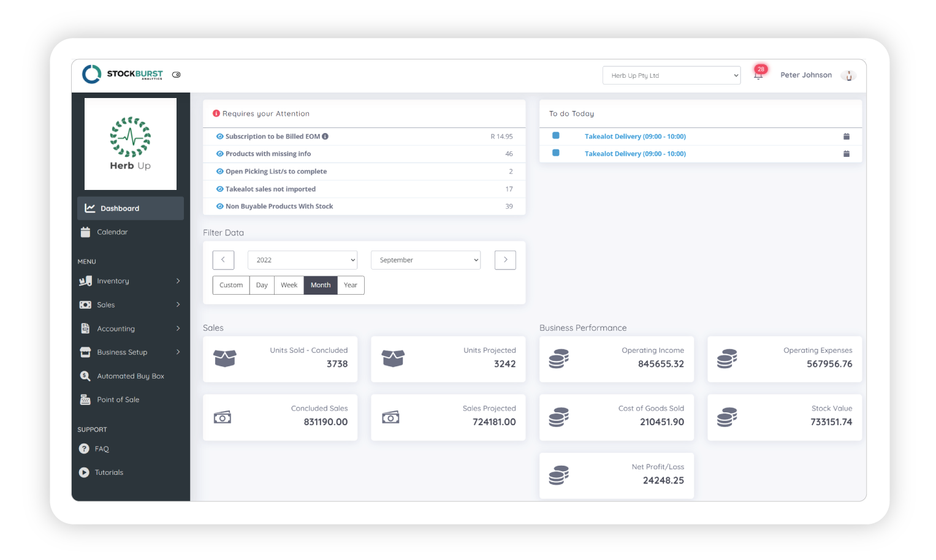Select the Week filter range
936x560 pixels.
coord(289,285)
